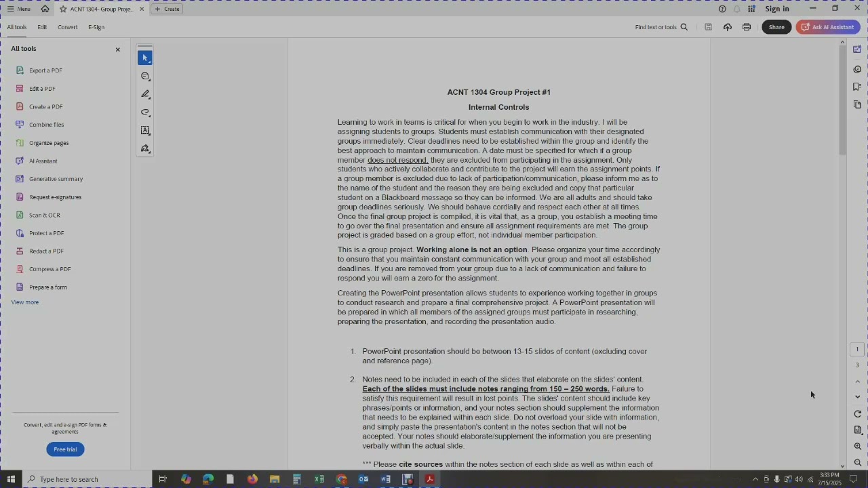Open the apps grid icon

751,9
